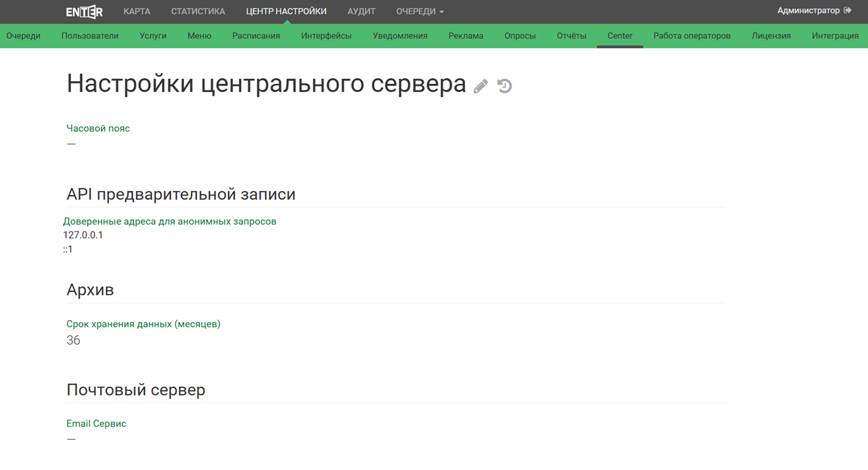868x470 pixels.
Task: Select the Реклама tab
Action: (x=466, y=36)
